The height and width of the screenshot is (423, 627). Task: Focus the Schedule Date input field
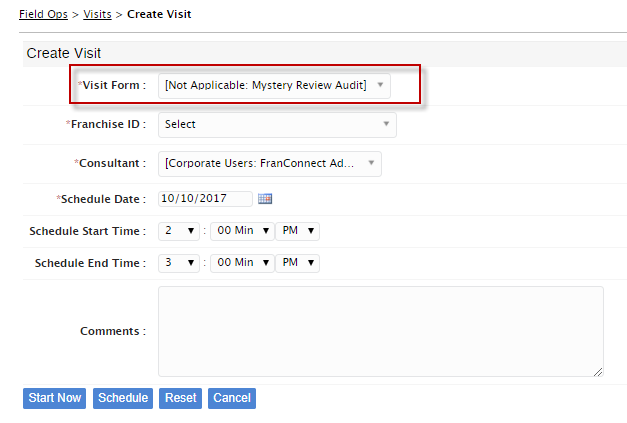tap(205, 199)
